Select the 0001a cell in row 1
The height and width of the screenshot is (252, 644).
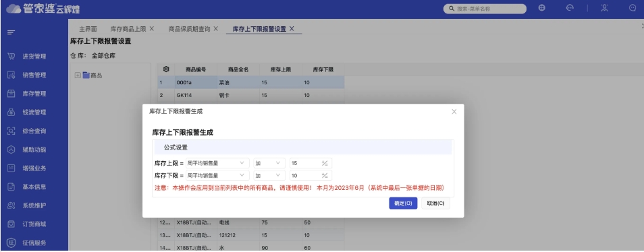pos(196,82)
